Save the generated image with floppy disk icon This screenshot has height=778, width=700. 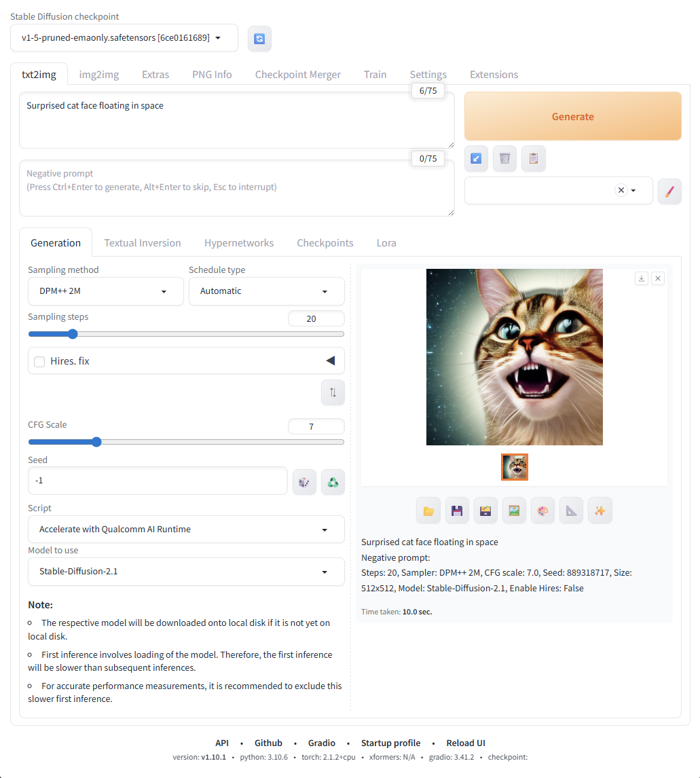457,510
